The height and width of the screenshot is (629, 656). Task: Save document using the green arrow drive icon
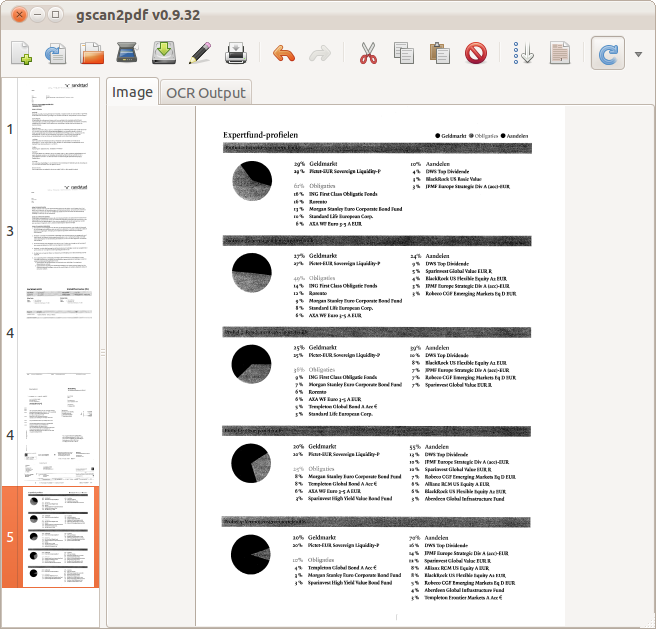164,53
